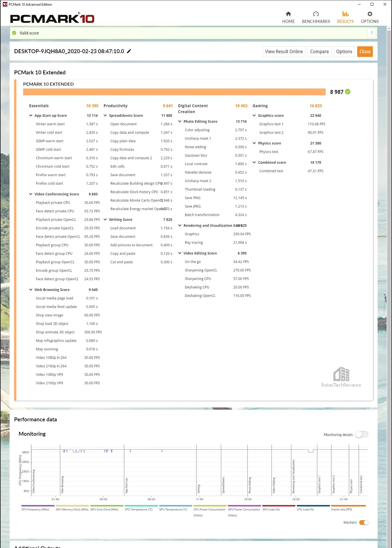This screenshot has width=392, height=548.
Task: Collapse Writing Score section
Action: (x=105, y=219)
